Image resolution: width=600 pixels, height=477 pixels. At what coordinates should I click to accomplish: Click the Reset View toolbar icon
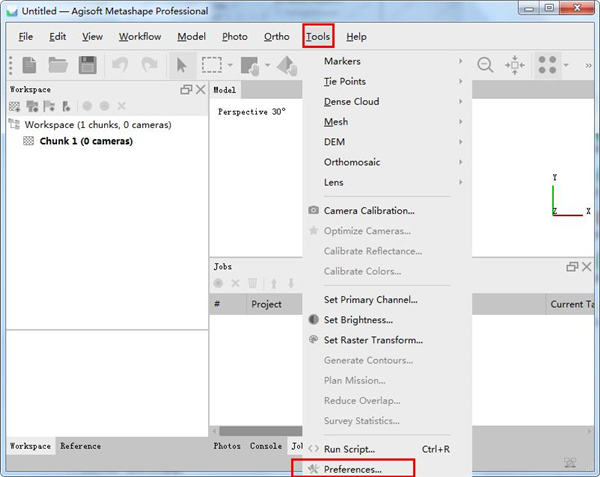click(x=515, y=65)
